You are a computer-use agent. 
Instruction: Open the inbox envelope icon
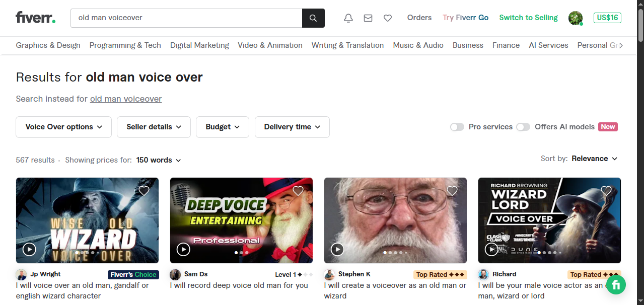368,18
